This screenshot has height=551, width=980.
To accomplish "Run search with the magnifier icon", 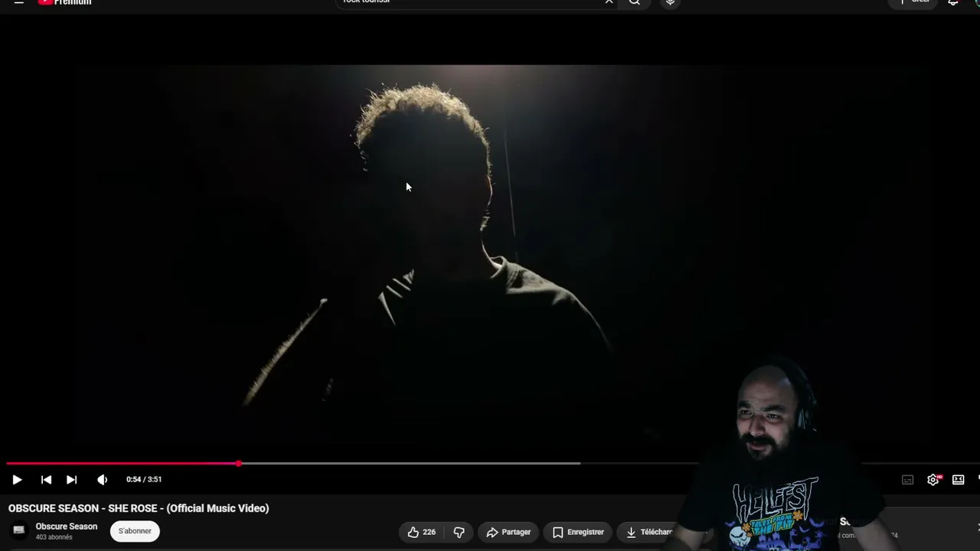I will [635, 2].
